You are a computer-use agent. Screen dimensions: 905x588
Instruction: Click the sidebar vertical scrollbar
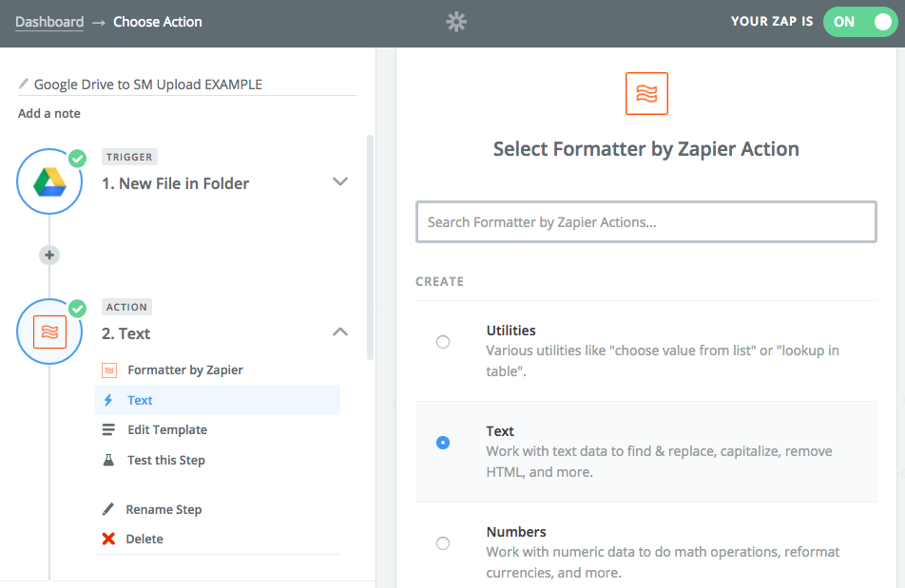pyautogui.click(x=370, y=248)
